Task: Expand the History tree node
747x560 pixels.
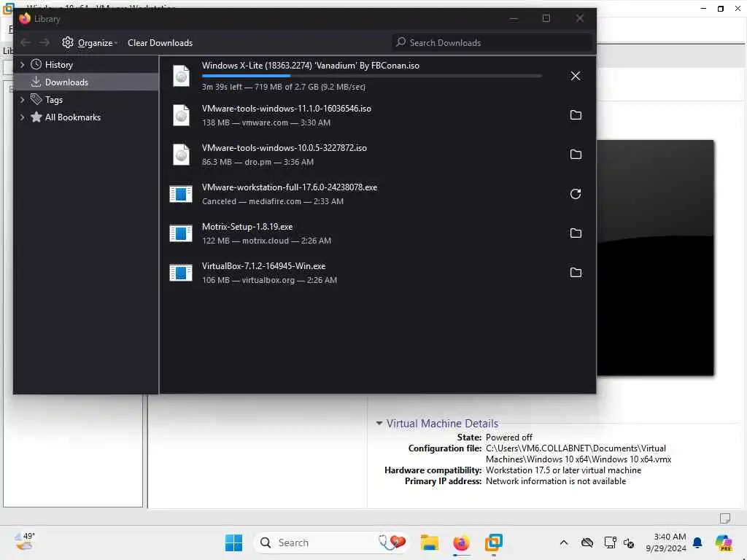Action: point(22,64)
